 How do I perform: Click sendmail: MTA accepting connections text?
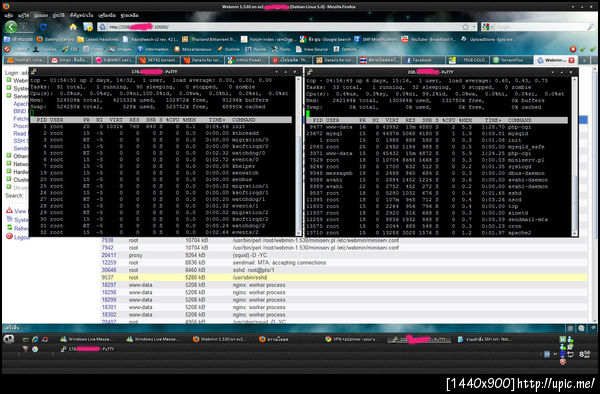click(279, 262)
